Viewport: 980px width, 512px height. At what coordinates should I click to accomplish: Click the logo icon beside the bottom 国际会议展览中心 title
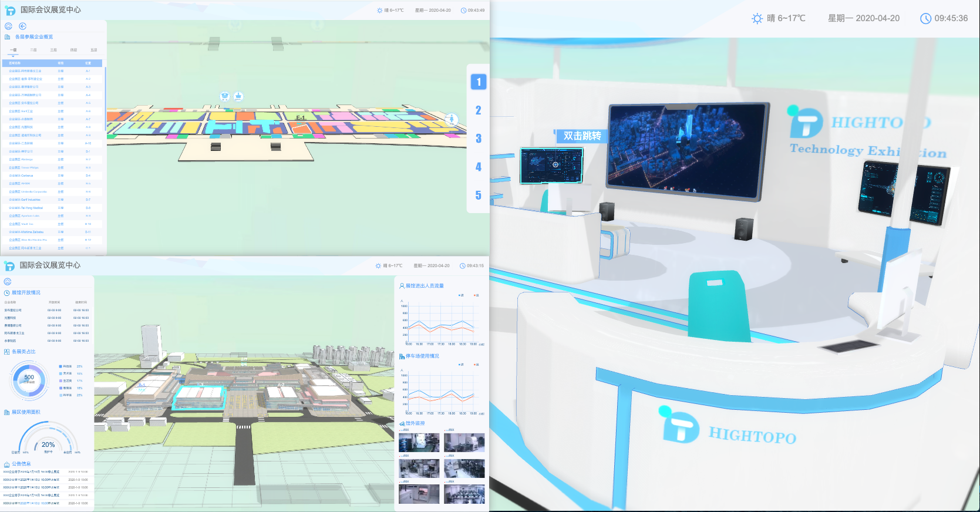pyautogui.click(x=10, y=266)
